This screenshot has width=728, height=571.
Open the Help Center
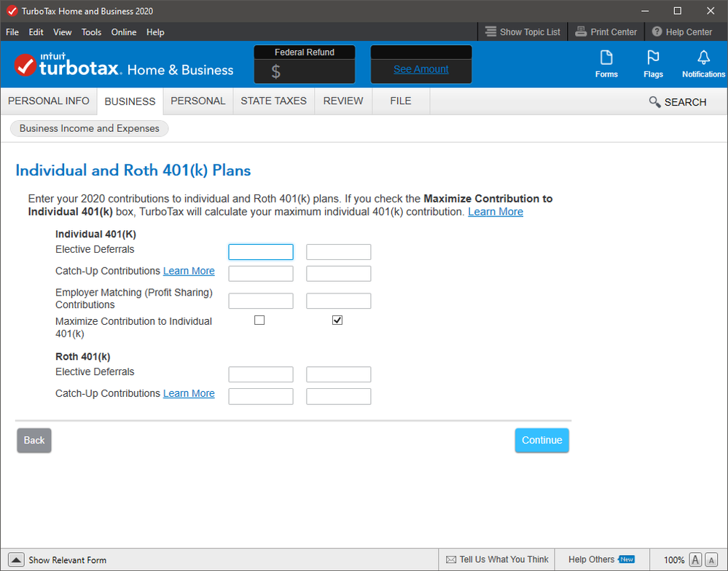(x=681, y=32)
